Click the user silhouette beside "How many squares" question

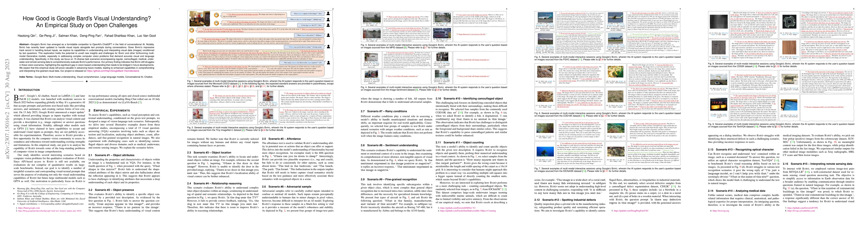(x=328, y=63)
